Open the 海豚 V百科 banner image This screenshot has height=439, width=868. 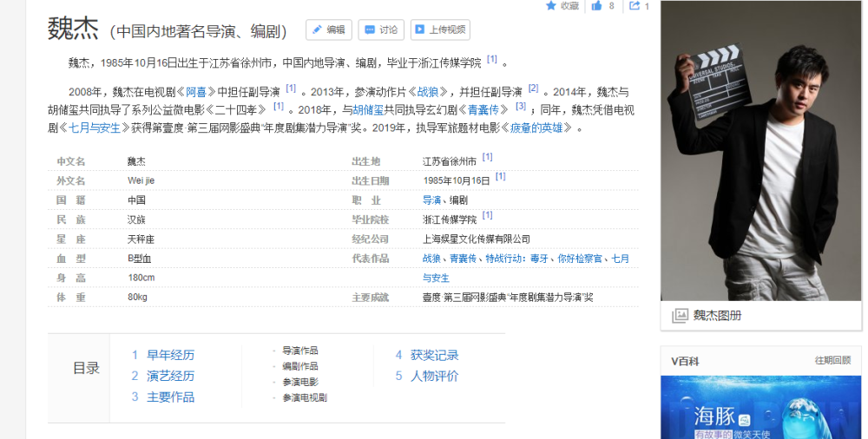coord(760,408)
